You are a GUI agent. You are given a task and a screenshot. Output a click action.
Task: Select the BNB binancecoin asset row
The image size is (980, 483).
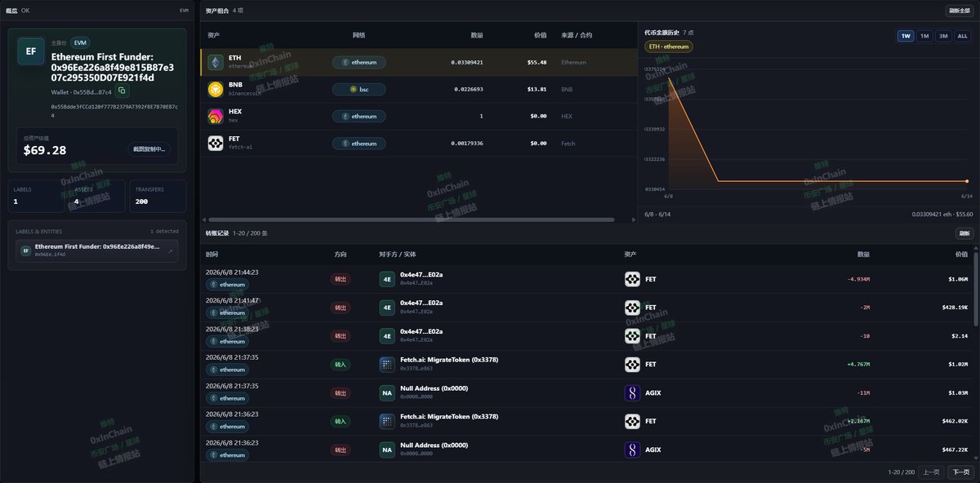418,89
